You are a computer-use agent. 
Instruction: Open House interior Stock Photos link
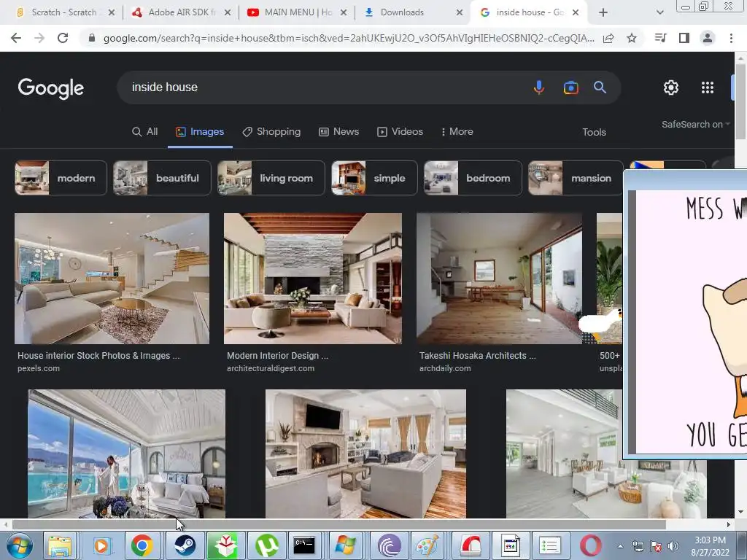pyautogui.click(x=98, y=356)
